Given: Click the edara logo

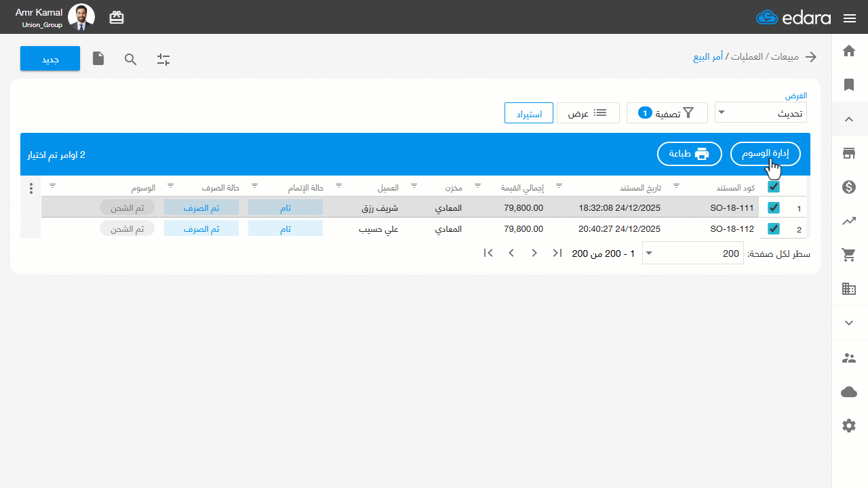Looking at the screenshot, I should point(793,18).
